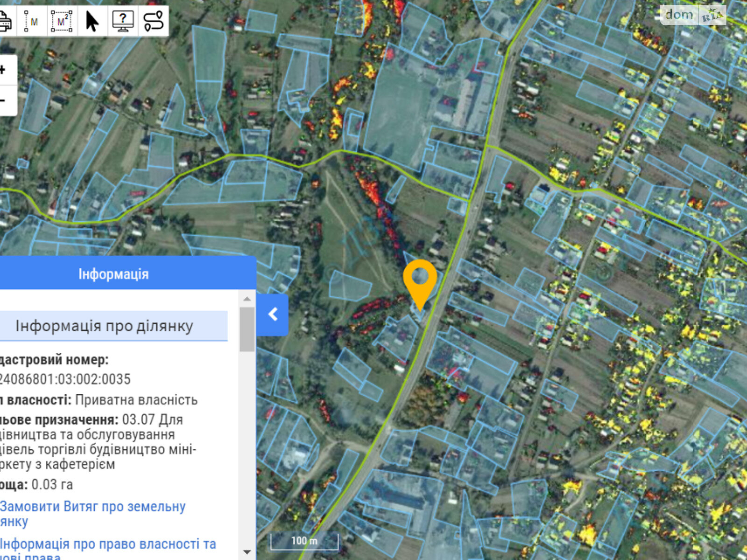Click the Приватна власність ownership value

click(136, 400)
